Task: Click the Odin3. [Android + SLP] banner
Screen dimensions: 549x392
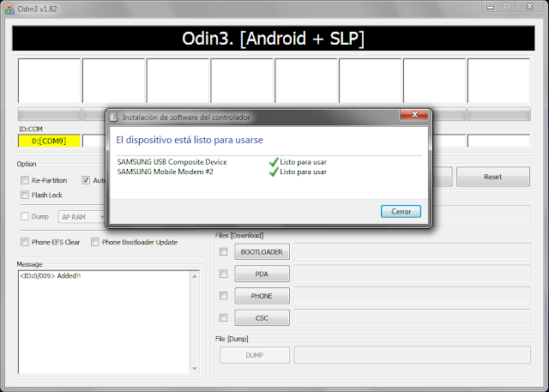Action: (274, 38)
